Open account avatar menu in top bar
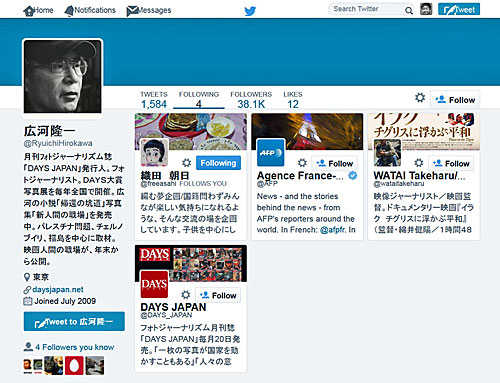500x383 pixels. 426,9
